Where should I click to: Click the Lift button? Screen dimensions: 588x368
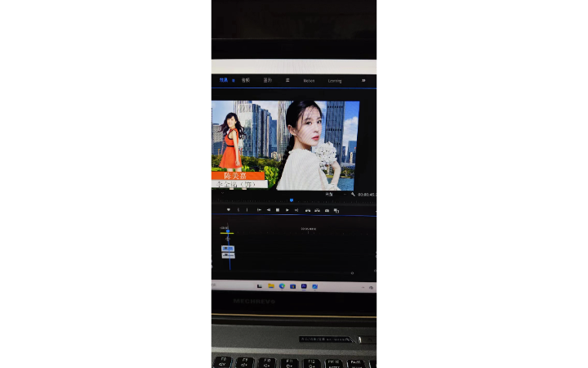pyautogui.click(x=308, y=210)
